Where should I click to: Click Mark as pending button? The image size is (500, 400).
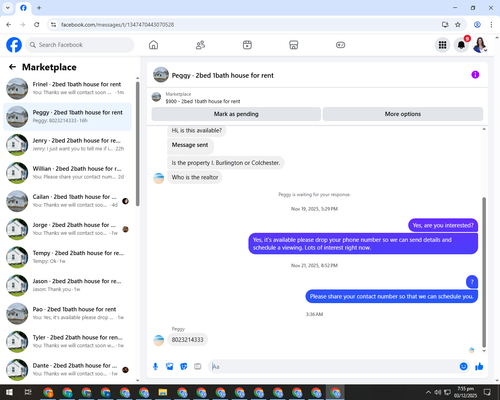[236, 114]
